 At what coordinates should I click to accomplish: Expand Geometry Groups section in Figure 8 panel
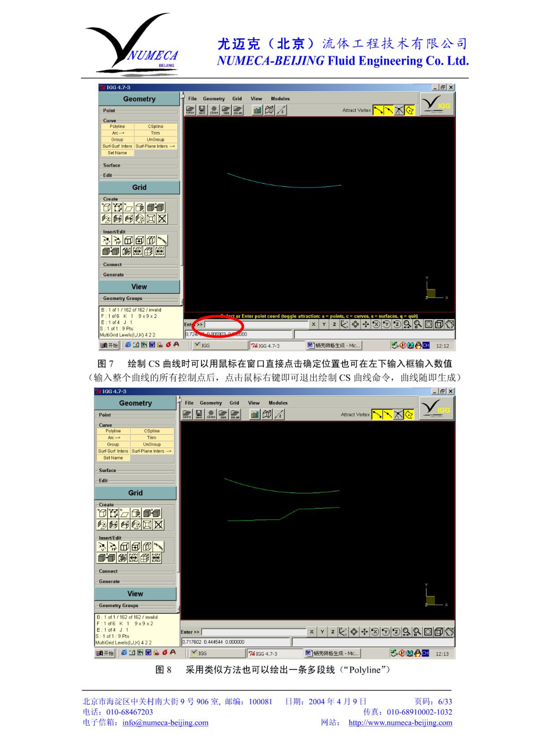click(x=118, y=606)
